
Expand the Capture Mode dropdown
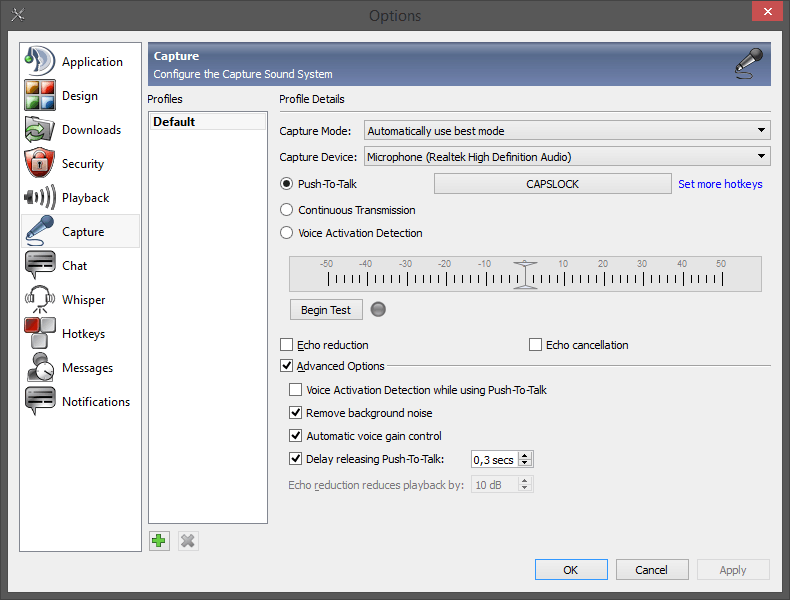(761, 130)
